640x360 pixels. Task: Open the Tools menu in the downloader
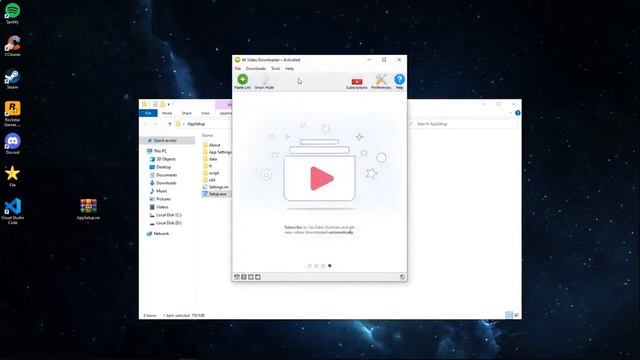click(x=276, y=69)
